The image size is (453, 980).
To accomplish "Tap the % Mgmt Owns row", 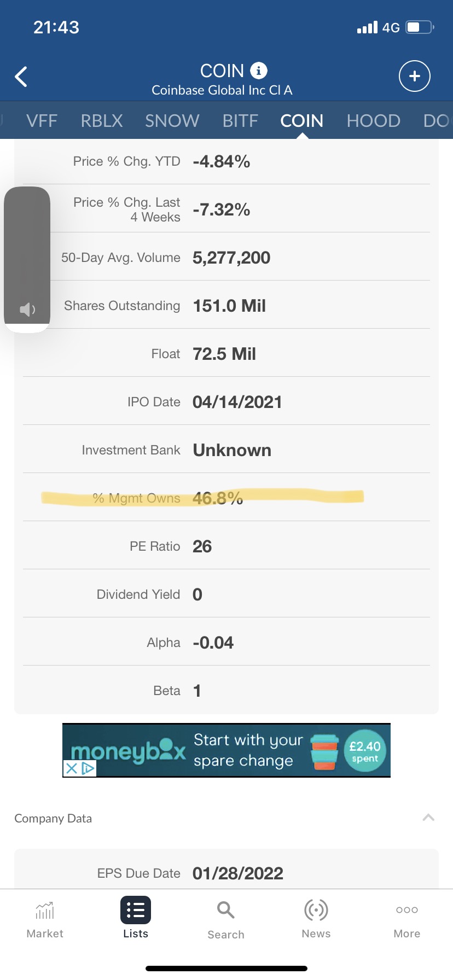I will [x=226, y=498].
